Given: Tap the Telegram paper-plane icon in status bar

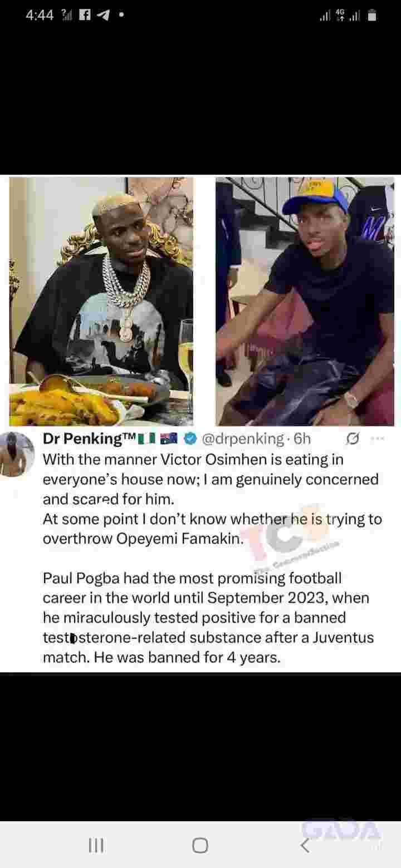Looking at the screenshot, I should pos(103,16).
